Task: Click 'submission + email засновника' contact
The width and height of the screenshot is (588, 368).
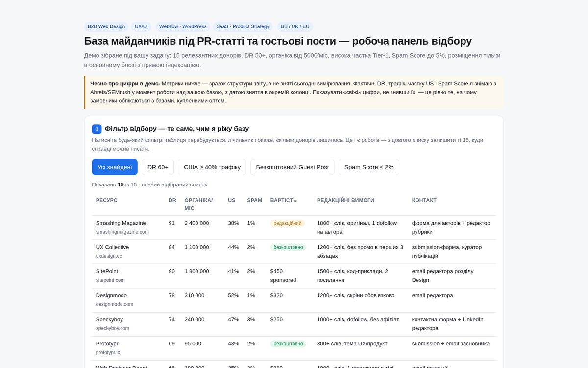Action: [x=450, y=343]
